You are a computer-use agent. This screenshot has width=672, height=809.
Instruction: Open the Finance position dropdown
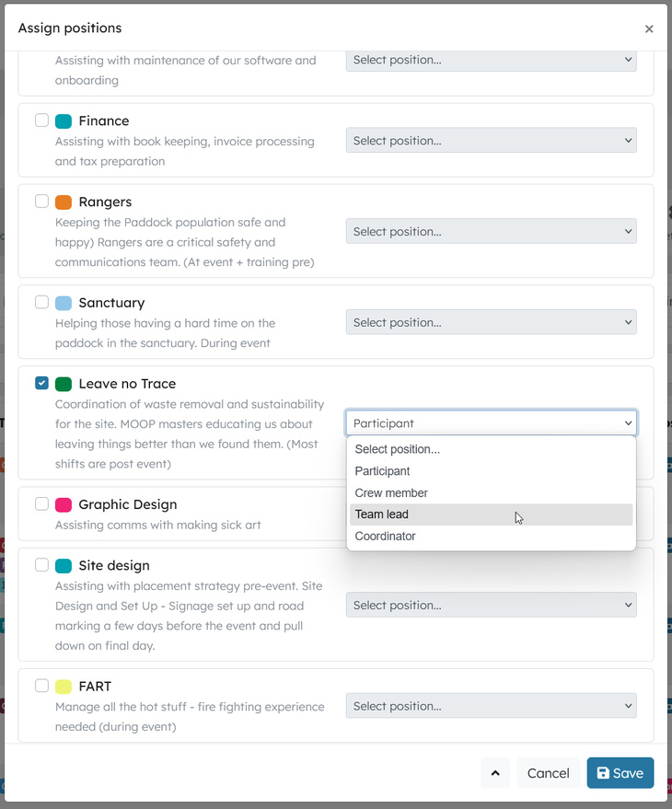492,141
